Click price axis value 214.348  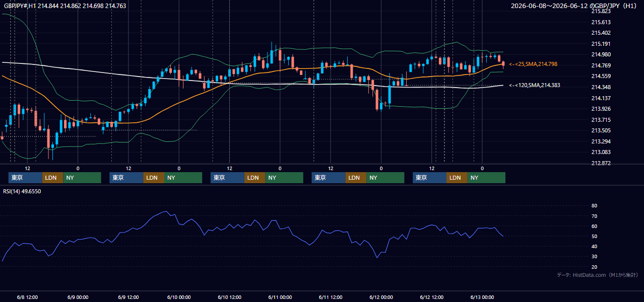[601, 87]
